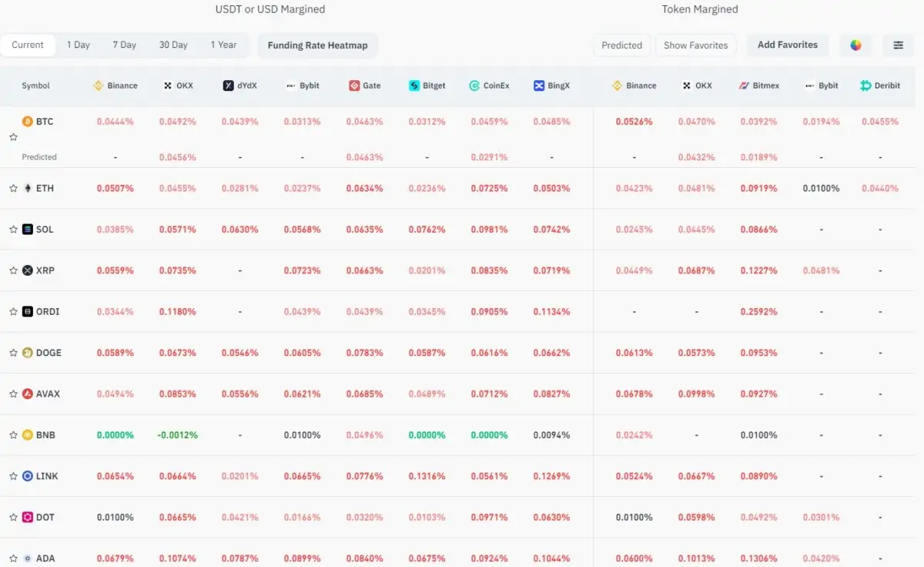The height and width of the screenshot is (567, 924).
Task: Click the BTC coin icon
Action: pos(28,122)
